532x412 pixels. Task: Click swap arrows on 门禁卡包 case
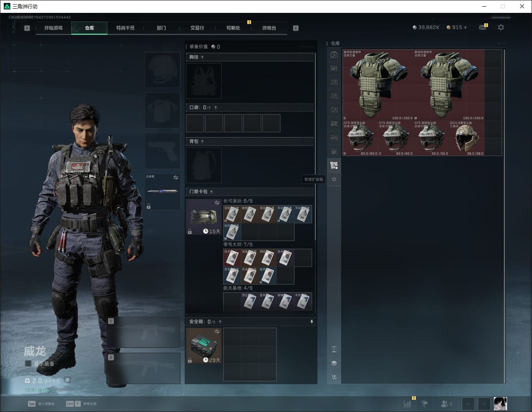tap(217, 203)
